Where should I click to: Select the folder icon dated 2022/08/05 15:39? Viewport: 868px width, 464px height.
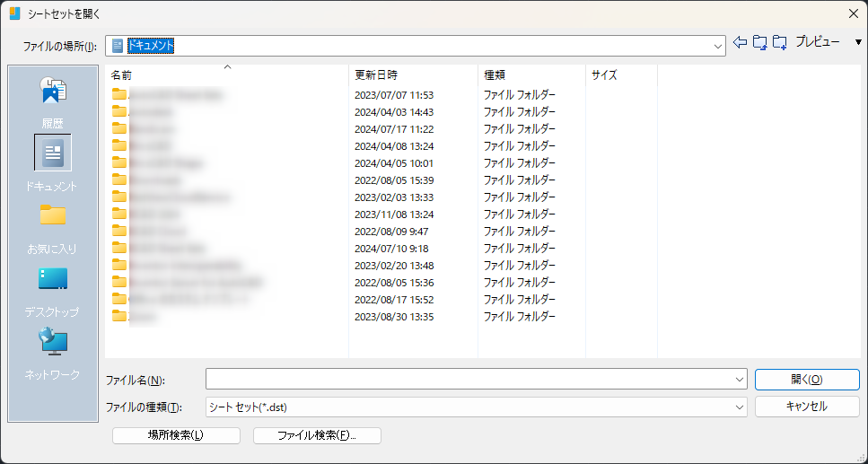(x=119, y=179)
